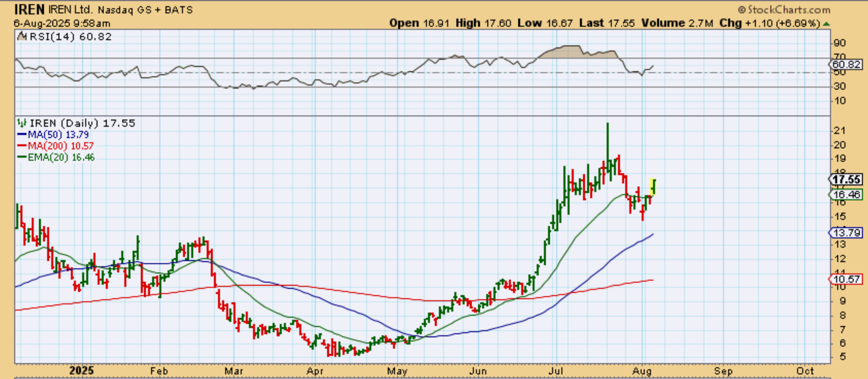868x379 pixels.
Task: Click the 'IREN (Daily) 17.55' legend entry
Action: point(82,123)
